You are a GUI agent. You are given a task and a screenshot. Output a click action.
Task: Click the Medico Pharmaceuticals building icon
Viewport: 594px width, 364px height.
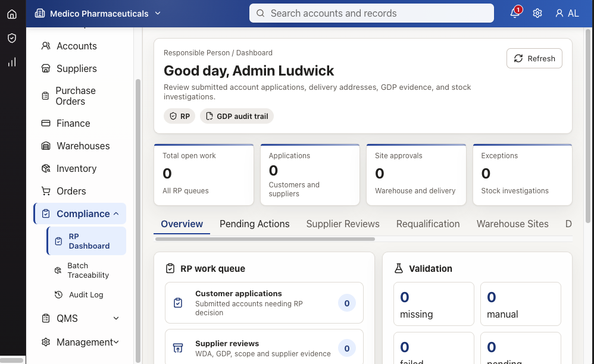[40, 13]
